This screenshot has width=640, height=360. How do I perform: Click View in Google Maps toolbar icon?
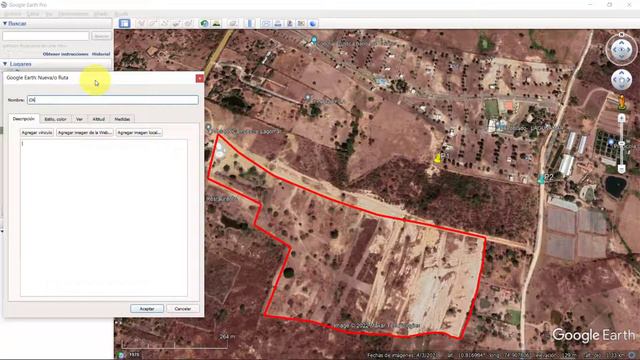[x=301, y=23]
